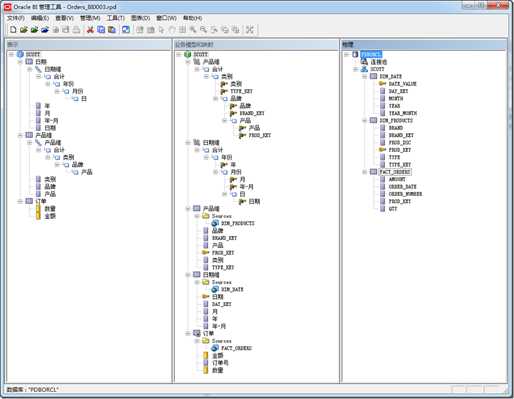Viewport: 514px width, 399px height.
Task: Collapse the 订单 table in presentation pane
Action: pyautogui.click(x=20, y=201)
